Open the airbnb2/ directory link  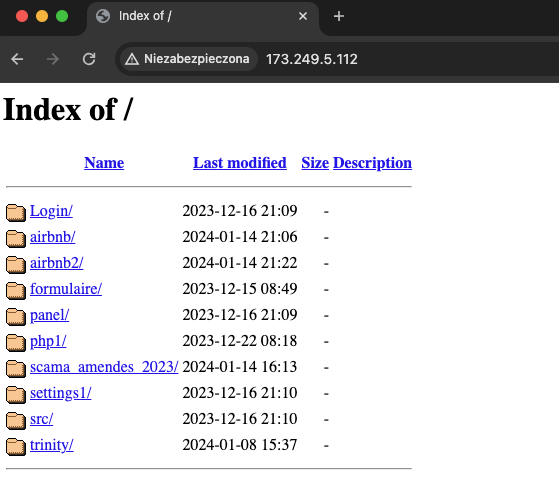57,263
